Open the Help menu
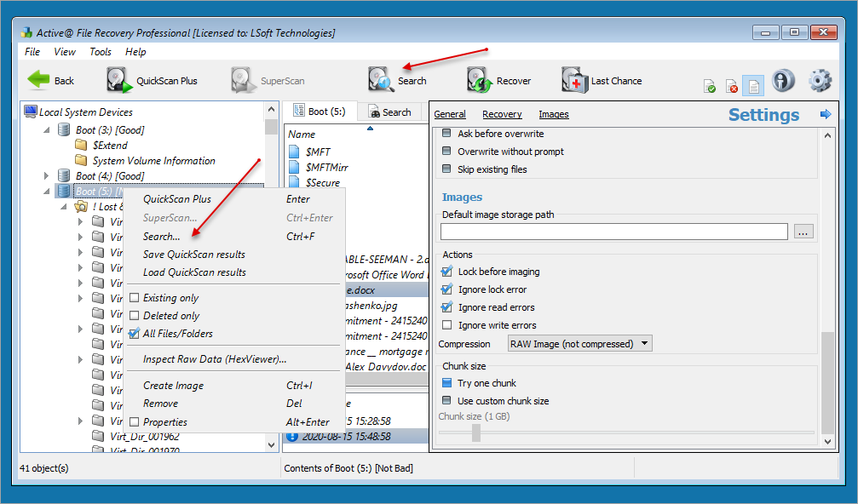Viewport: 858px width, 504px height. pyautogui.click(x=135, y=51)
